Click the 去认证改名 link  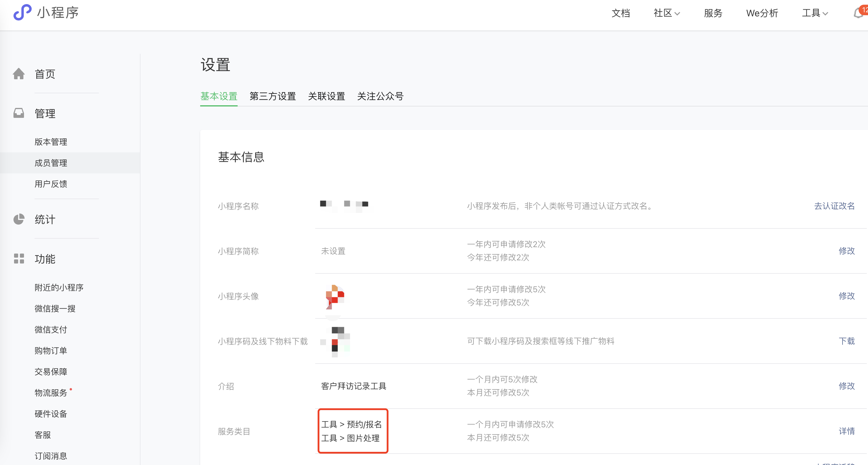[x=834, y=206]
